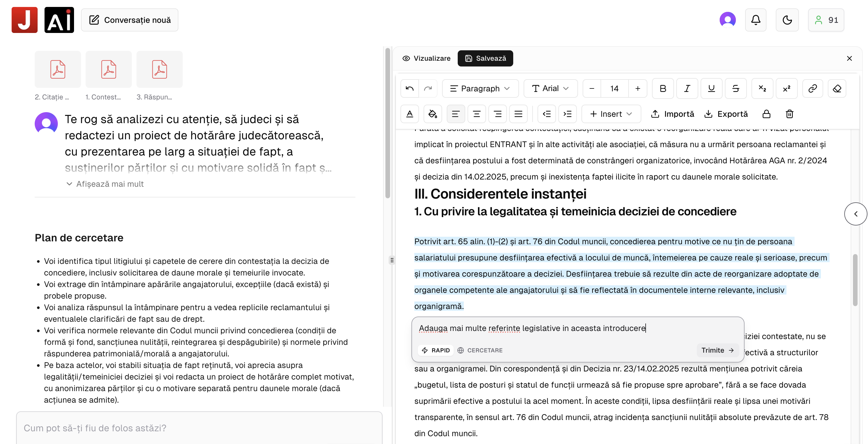Undo the last edit

pyautogui.click(x=409, y=88)
